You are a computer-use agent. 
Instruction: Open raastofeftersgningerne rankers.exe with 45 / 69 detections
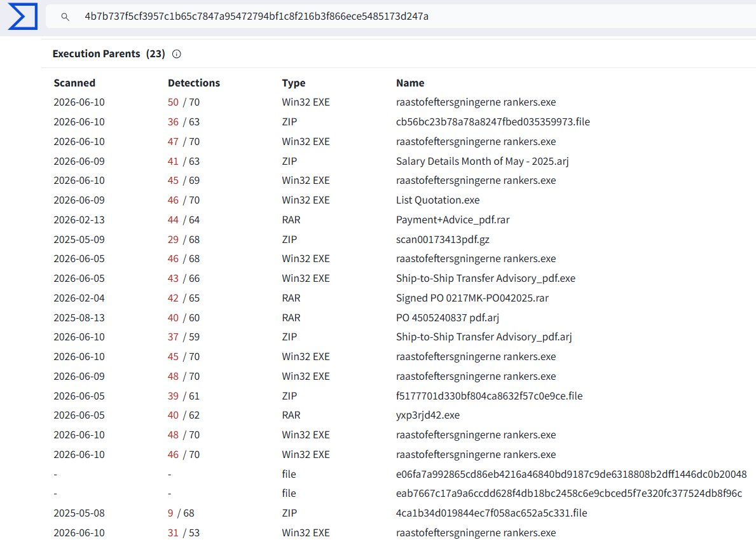point(476,181)
